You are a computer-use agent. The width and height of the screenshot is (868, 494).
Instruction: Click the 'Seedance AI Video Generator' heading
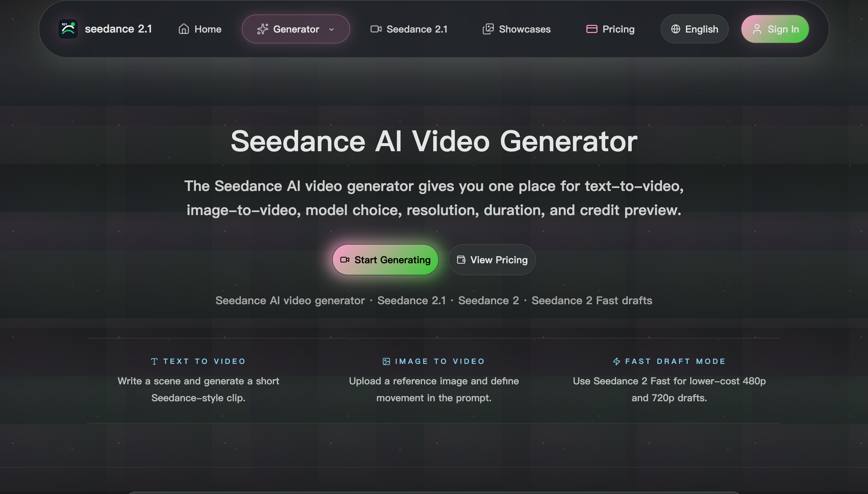(x=434, y=142)
